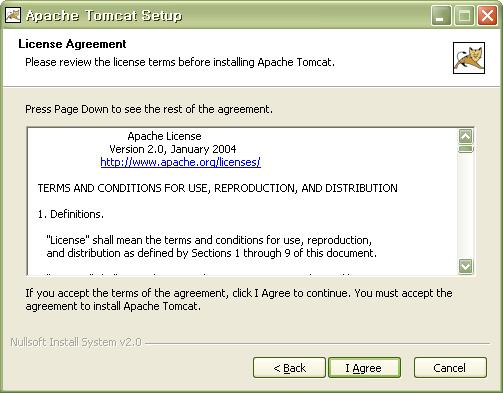Click the license scrollbar down arrow
The image size is (503, 393).
pos(465,266)
